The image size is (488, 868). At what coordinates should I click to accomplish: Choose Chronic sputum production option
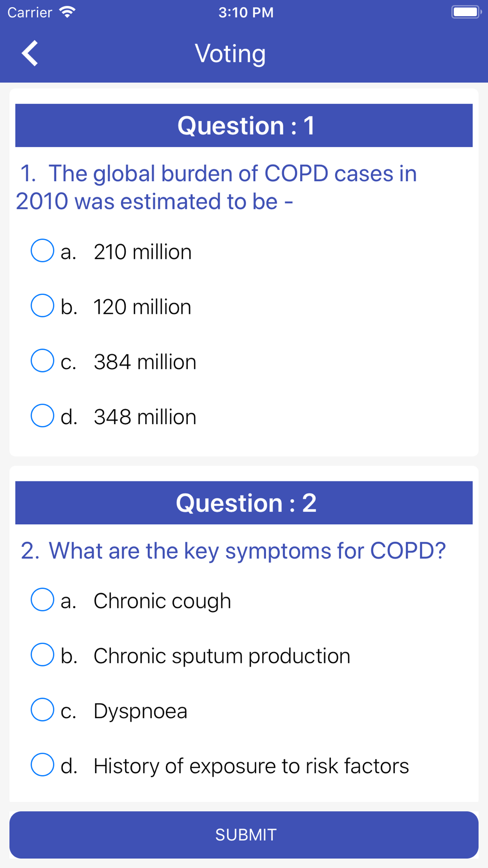42,655
